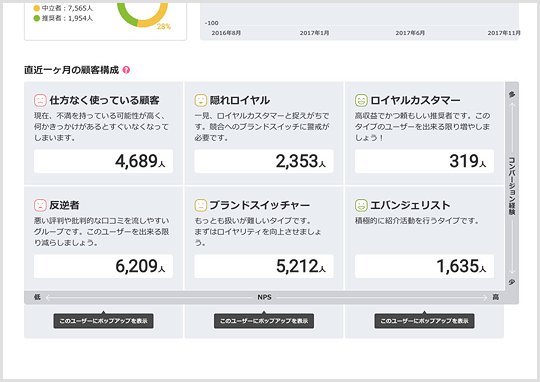This screenshot has height=382, width=540.
Task: Click the yellow 中立者 legend dot
Action: coord(37,8)
